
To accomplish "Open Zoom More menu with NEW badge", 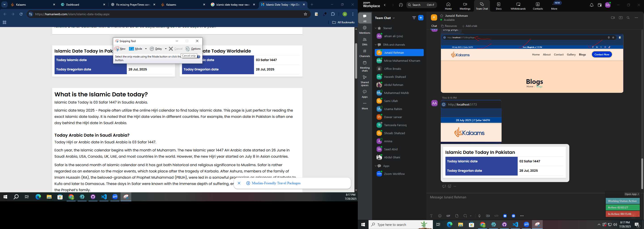I will tap(554, 6).
